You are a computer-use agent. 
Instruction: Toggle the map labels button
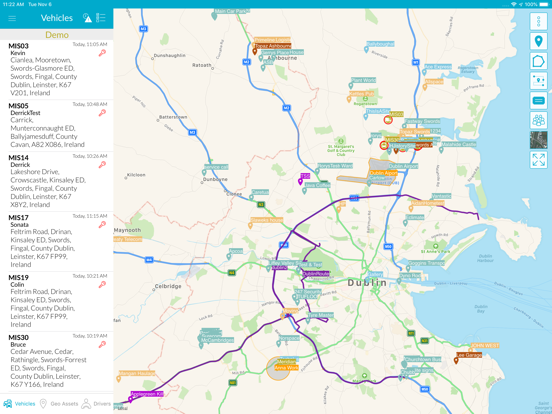pos(538,101)
